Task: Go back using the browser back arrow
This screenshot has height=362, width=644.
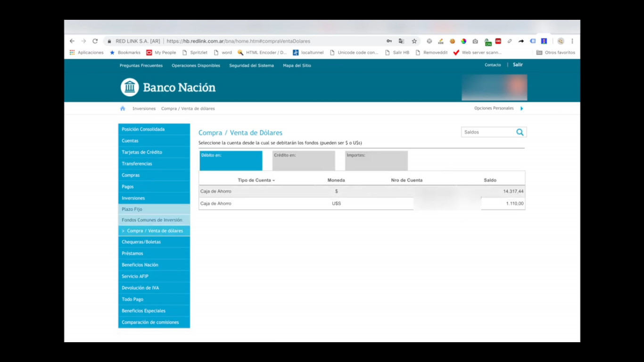Action: [72, 41]
